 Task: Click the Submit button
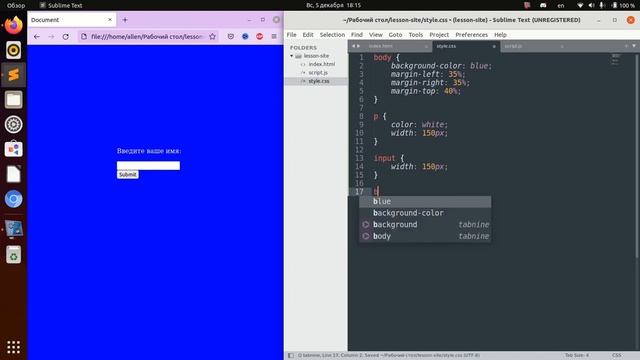click(x=128, y=175)
